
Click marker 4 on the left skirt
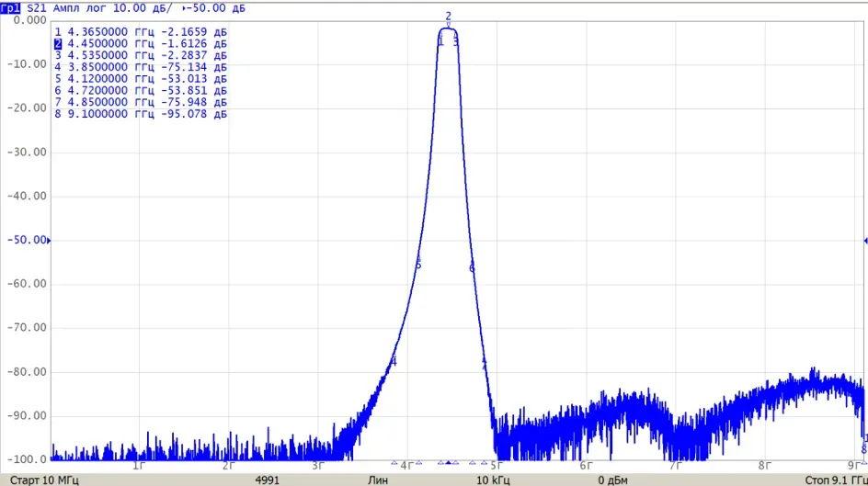pyautogui.click(x=394, y=362)
